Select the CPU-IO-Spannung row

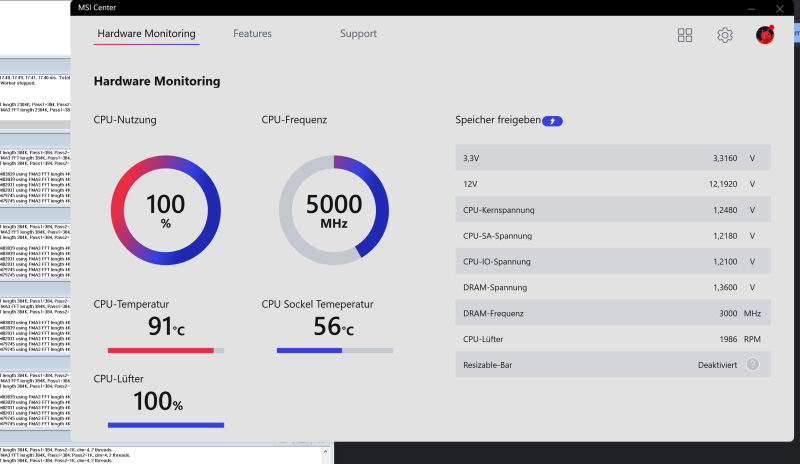(x=613, y=261)
